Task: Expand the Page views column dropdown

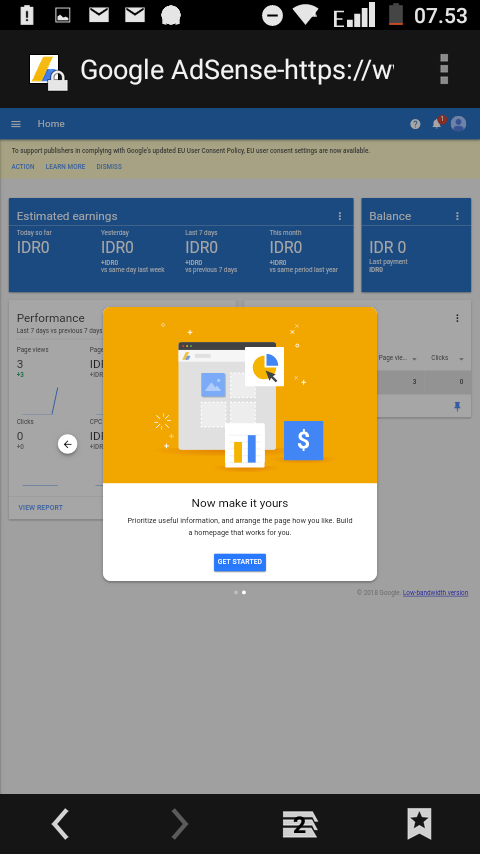Action: pos(414,359)
